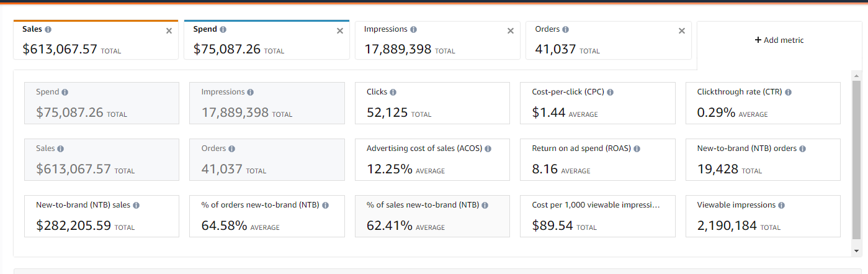This screenshot has height=274, width=868.
Task: Click info icon beside Return on ad spend
Action: [x=637, y=149]
